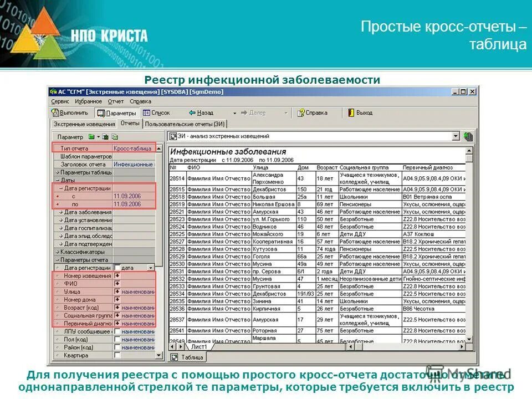Click sheet tab previous arrow by Лист1
This screenshot has width=532, height=399.
pos(173,347)
